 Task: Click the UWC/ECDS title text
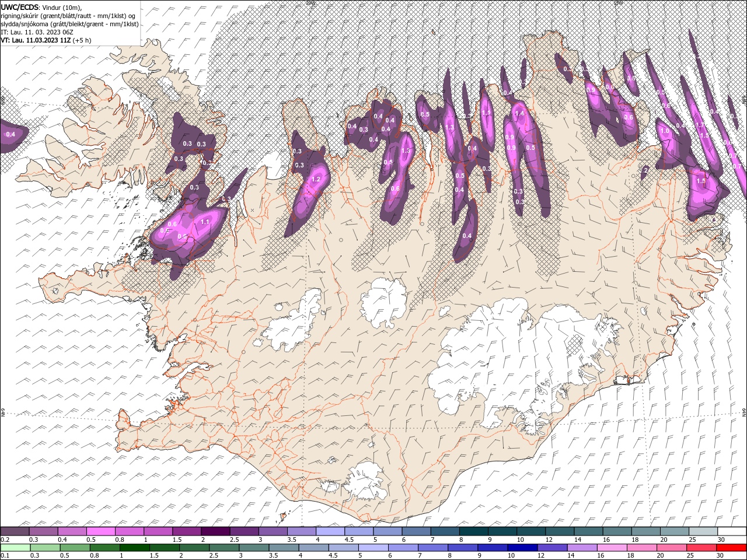pyautogui.click(x=20, y=6)
